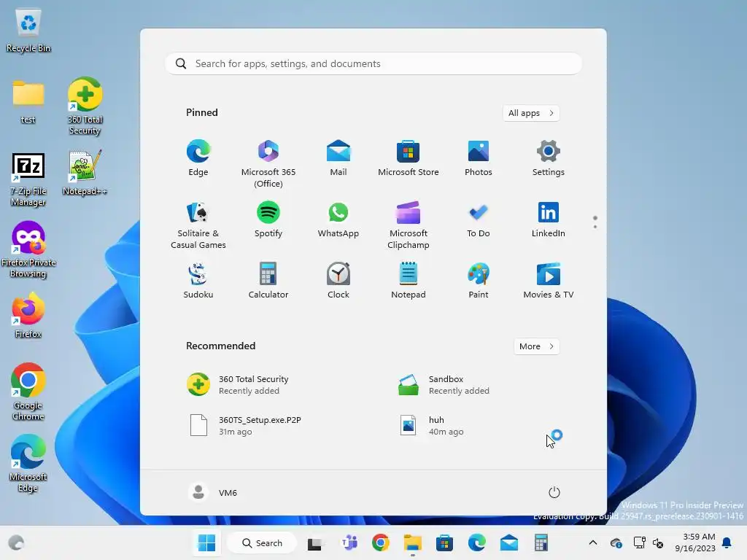
Task: Click the widgets icon at taskbar left
Action: pyautogui.click(x=16, y=542)
